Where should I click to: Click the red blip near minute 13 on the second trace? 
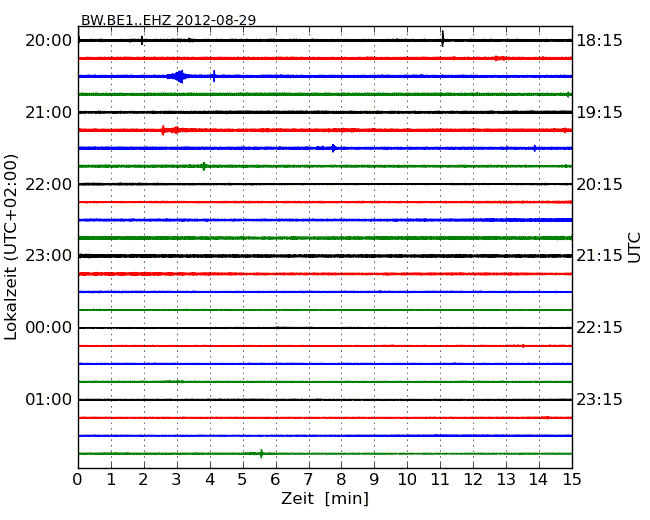pos(500,58)
